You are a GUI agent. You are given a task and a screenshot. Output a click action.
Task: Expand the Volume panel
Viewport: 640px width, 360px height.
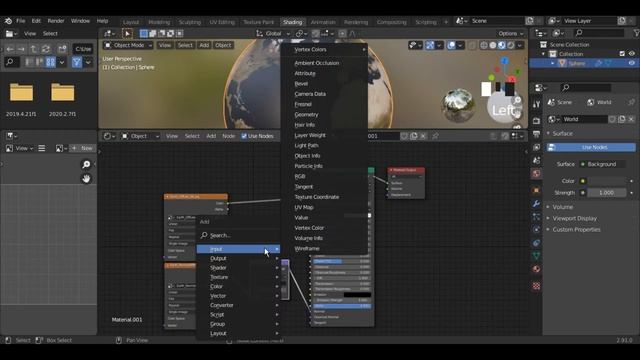[563, 207]
